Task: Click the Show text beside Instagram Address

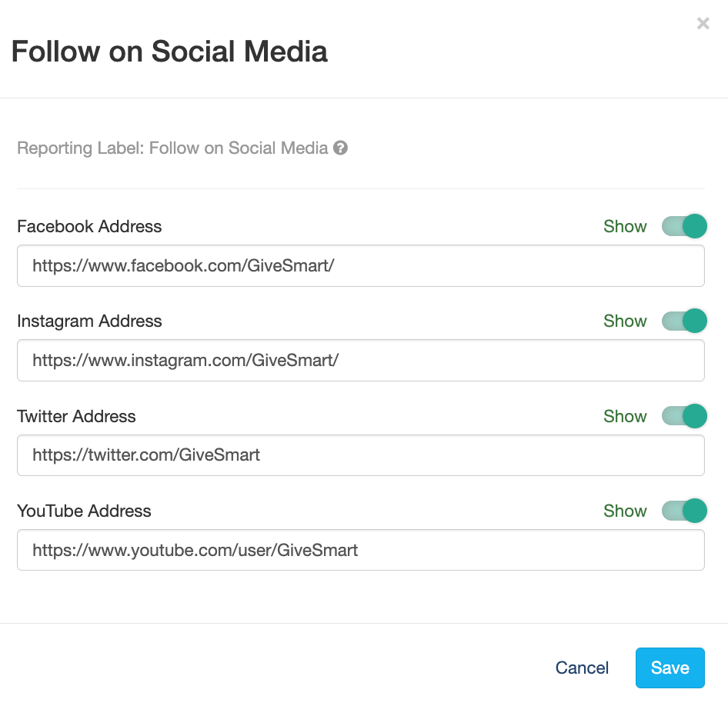Action: (625, 321)
